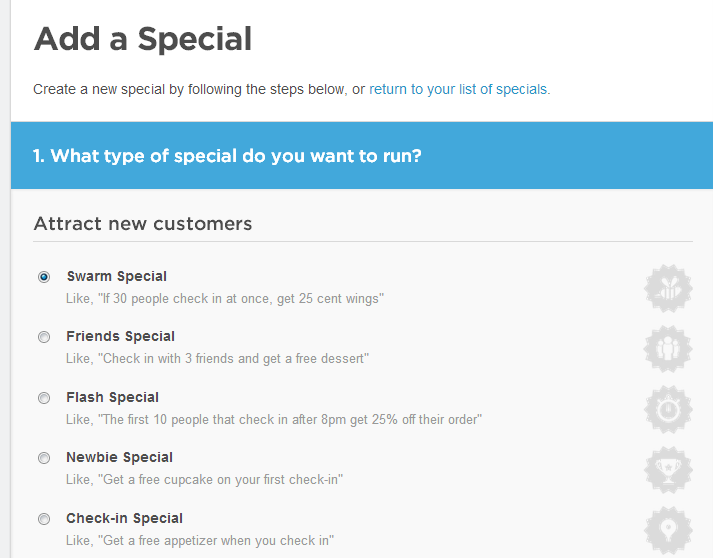
Task: Click the 'Attract new customers' section heading
Action: click(143, 223)
